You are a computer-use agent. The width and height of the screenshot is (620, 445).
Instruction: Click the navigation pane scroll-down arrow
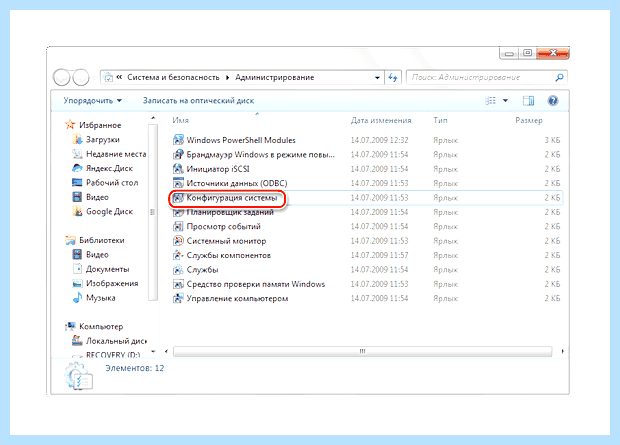153,351
